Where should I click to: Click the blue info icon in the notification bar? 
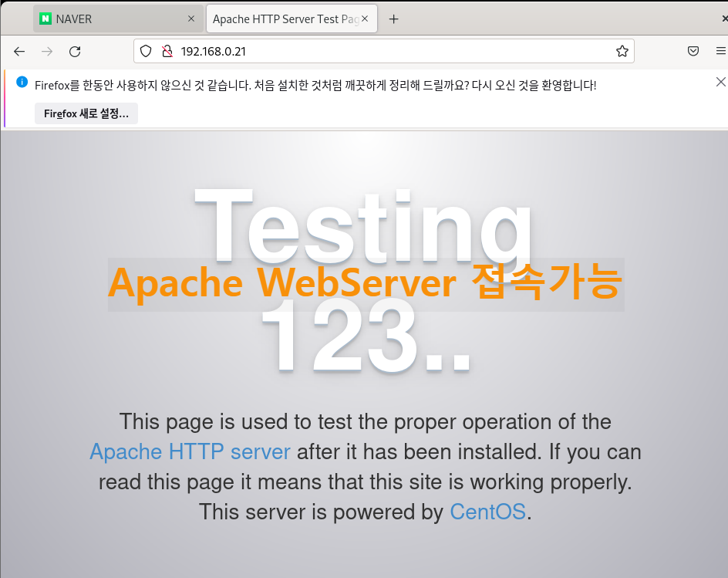22,83
